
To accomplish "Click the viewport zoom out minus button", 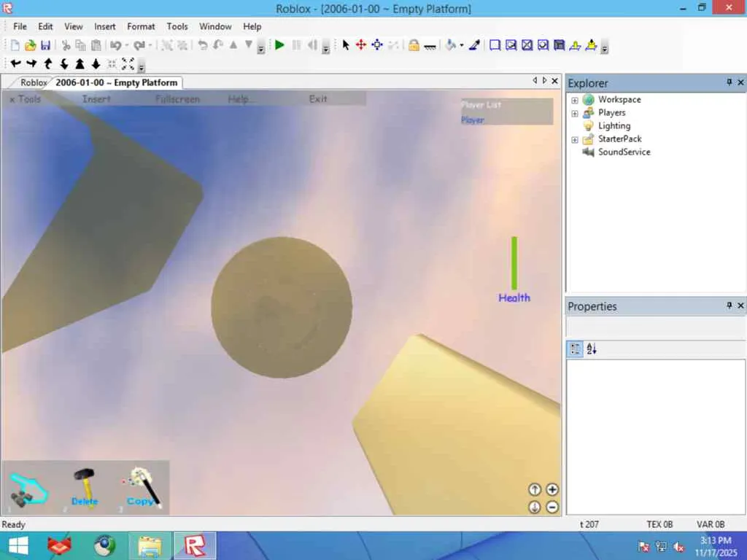I will pyautogui.click(x=552, y=507).
